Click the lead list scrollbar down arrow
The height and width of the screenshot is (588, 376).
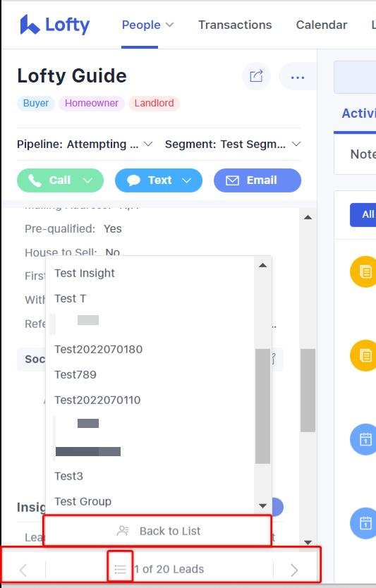coord(262,506)
